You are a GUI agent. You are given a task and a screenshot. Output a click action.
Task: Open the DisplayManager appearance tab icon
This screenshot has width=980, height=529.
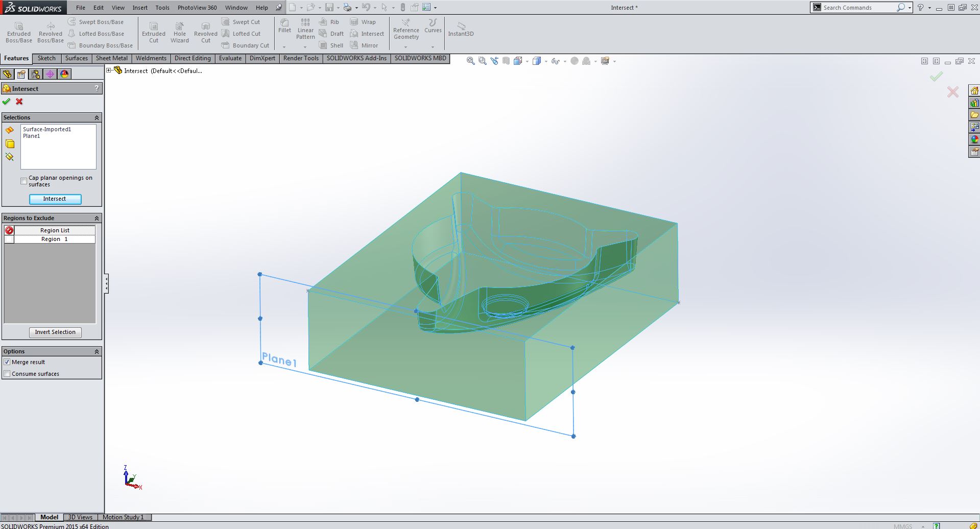pos(64,74)
